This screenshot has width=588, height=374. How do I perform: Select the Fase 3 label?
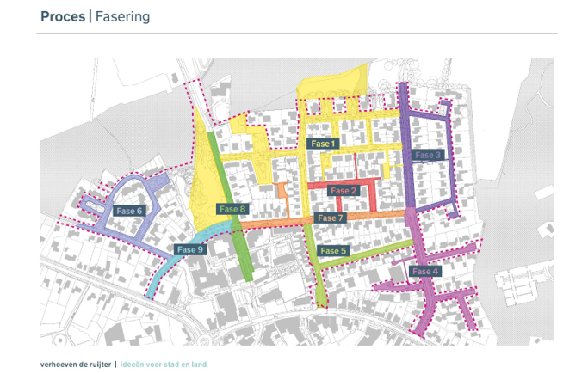coord(427,155)
